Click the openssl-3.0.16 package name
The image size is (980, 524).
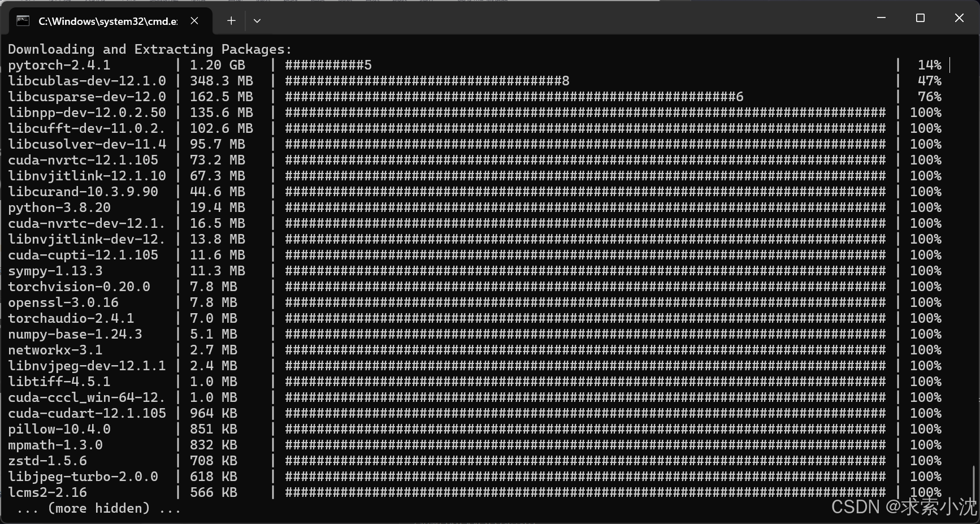pyautogui.click(x=63, y=302)
